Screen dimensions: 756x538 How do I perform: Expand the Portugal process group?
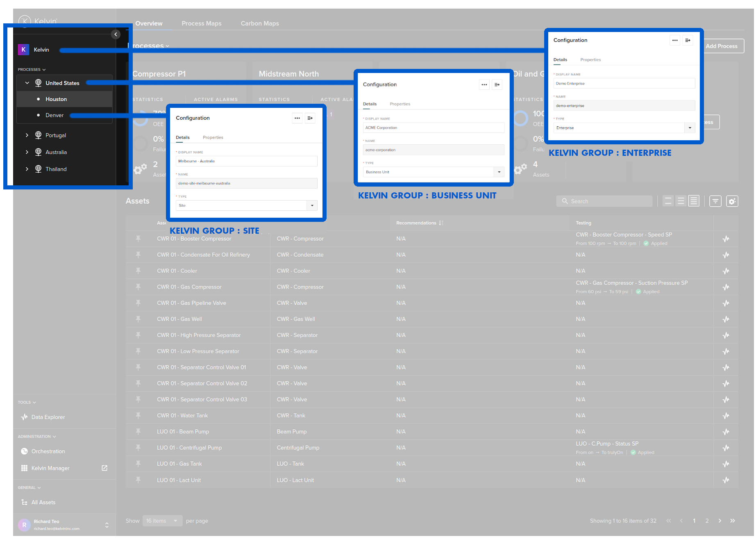pos(27,135)
